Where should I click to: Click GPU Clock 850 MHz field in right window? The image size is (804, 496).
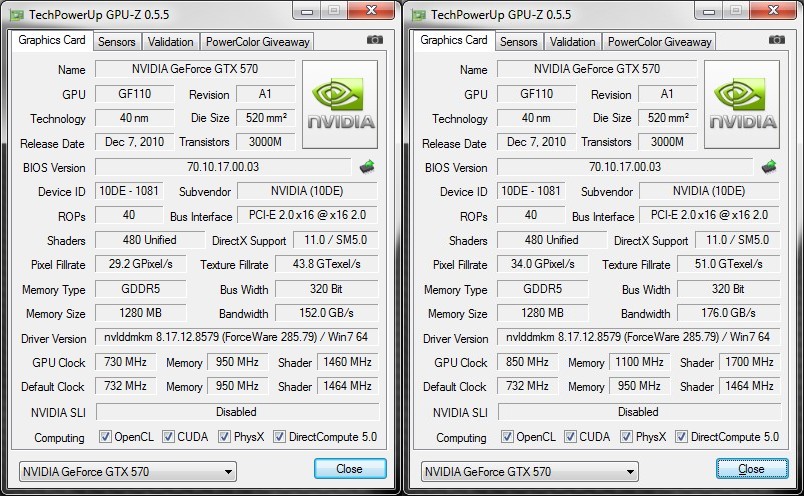pyautogui.click(x=529, y=362)
